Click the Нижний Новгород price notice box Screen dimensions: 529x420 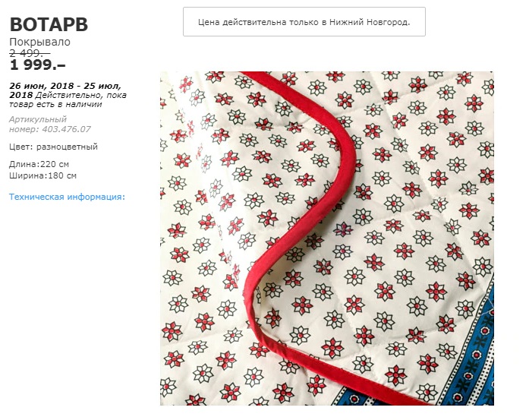pos(304,22)
